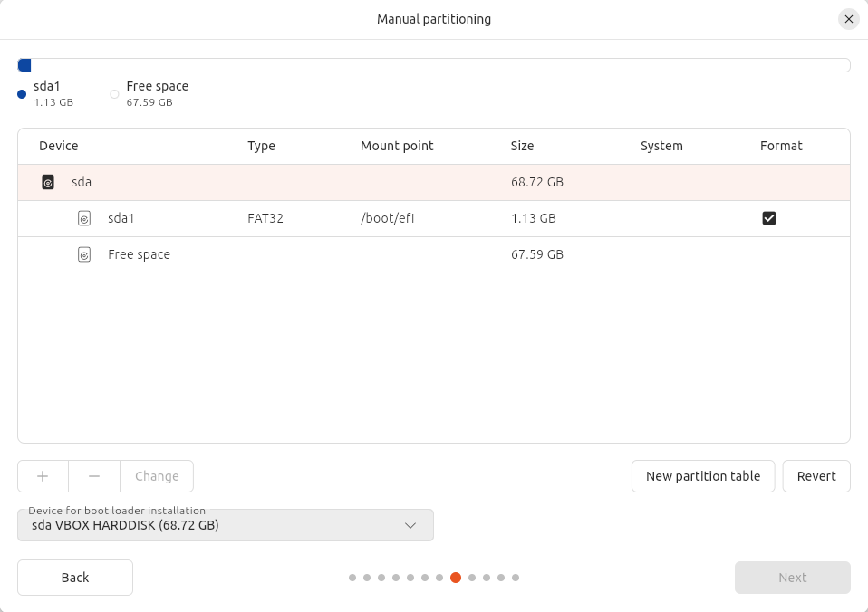Select the sda device row

pyautogui.click(x=433, y=182)
